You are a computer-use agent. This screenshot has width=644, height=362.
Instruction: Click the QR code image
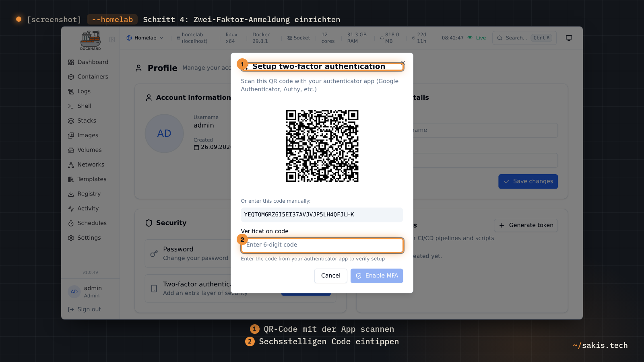(322, 146)
